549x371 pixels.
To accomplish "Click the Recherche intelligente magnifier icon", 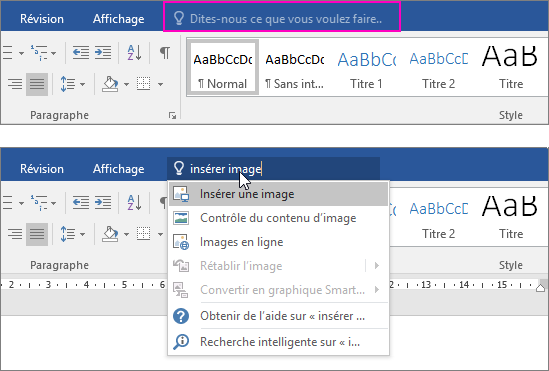I will click(x=181, y=342).
